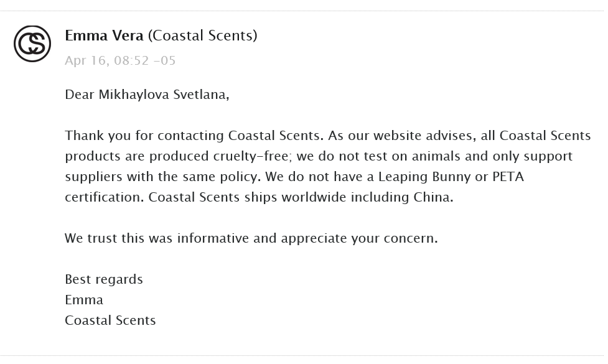The width and height of the screenshot is (608, 364).
Task: Click the dotted divider above the message
Action: [x=302, y=11]
